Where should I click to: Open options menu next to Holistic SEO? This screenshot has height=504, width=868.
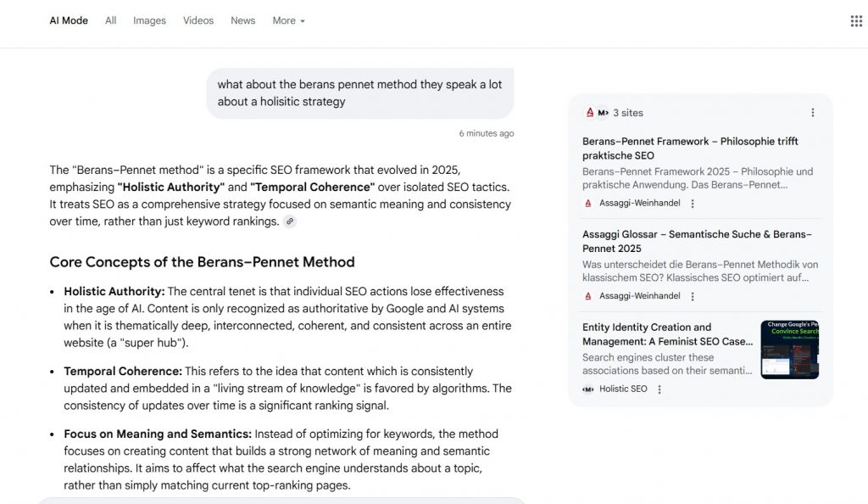pos(659,389)
